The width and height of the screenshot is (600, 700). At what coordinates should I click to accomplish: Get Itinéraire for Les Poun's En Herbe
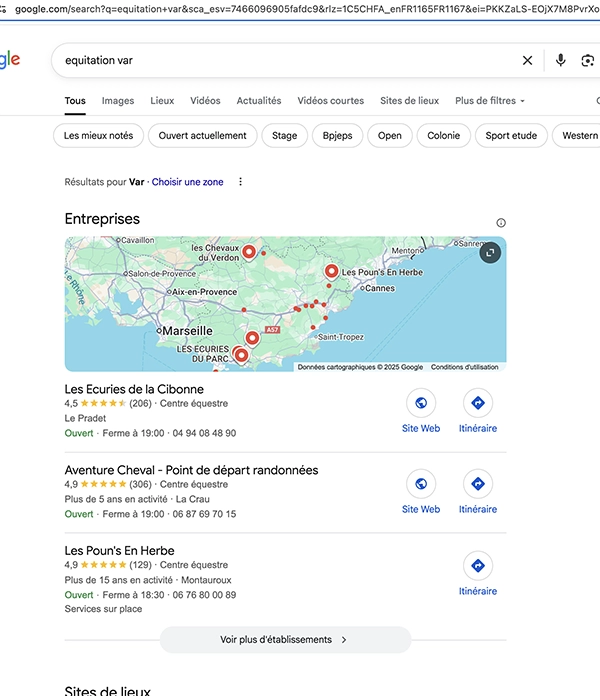point(478,566)
